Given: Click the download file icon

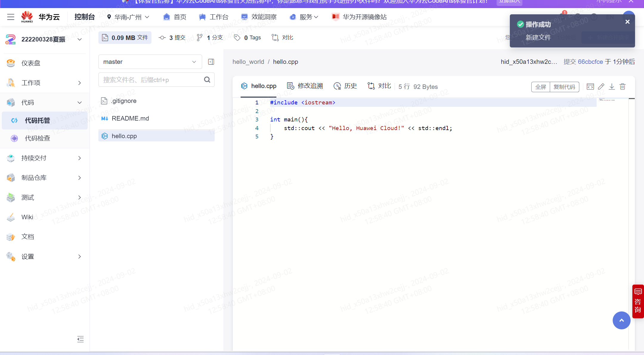Looking at the screenshot, I should point(612,87).
